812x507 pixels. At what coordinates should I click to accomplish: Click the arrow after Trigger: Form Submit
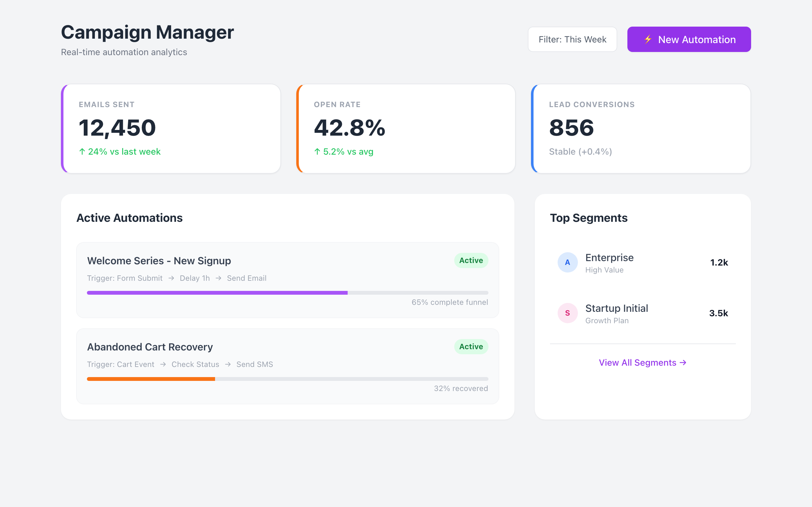172,278
